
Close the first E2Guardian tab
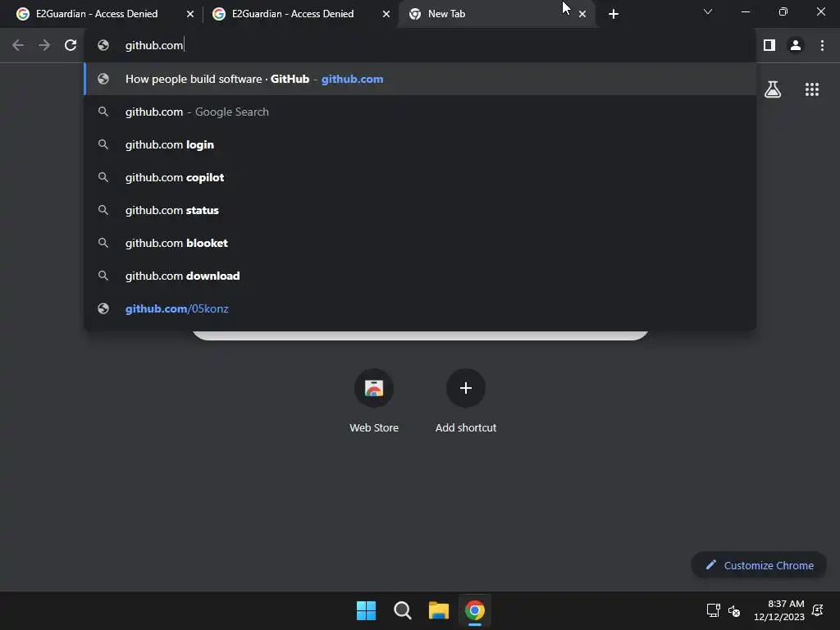(190, 14)
